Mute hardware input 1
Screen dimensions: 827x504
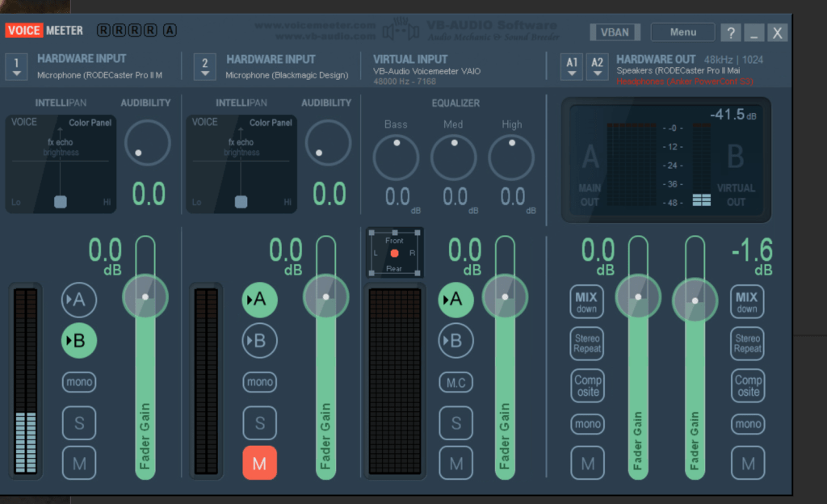pos(79,464)
